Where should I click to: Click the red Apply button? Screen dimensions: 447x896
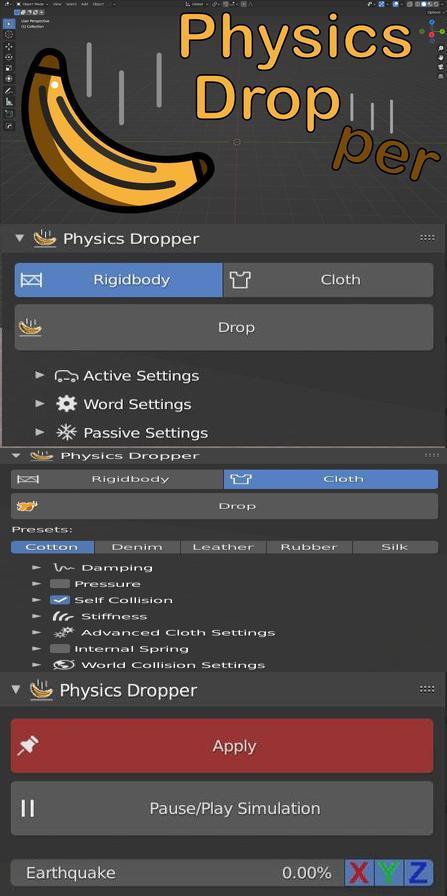point(222,746)
